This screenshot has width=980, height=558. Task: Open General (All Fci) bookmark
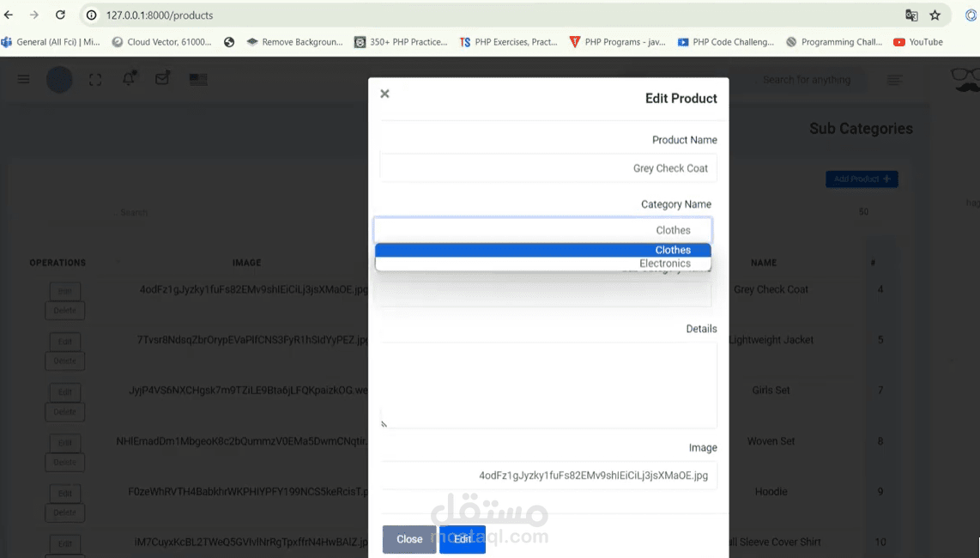(51, 42)
